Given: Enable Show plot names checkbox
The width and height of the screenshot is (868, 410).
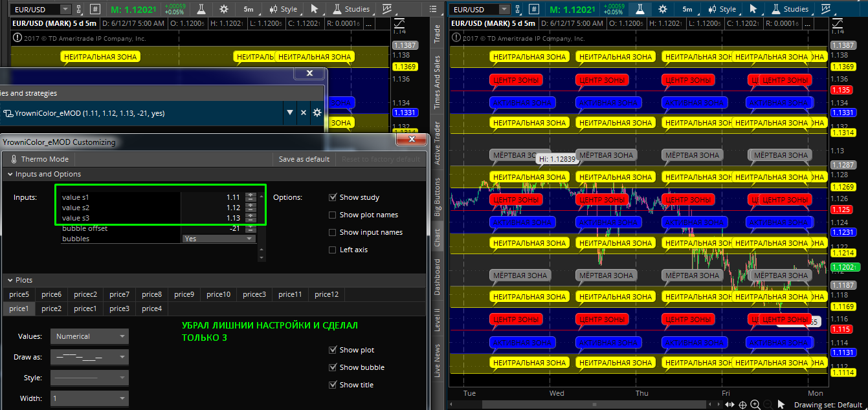Looking at the screenshot, I should pos(333,215).
